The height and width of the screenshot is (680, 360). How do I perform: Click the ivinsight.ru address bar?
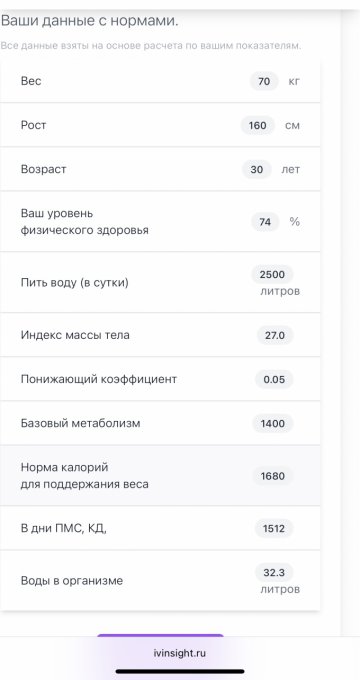(x=180, y=653)
